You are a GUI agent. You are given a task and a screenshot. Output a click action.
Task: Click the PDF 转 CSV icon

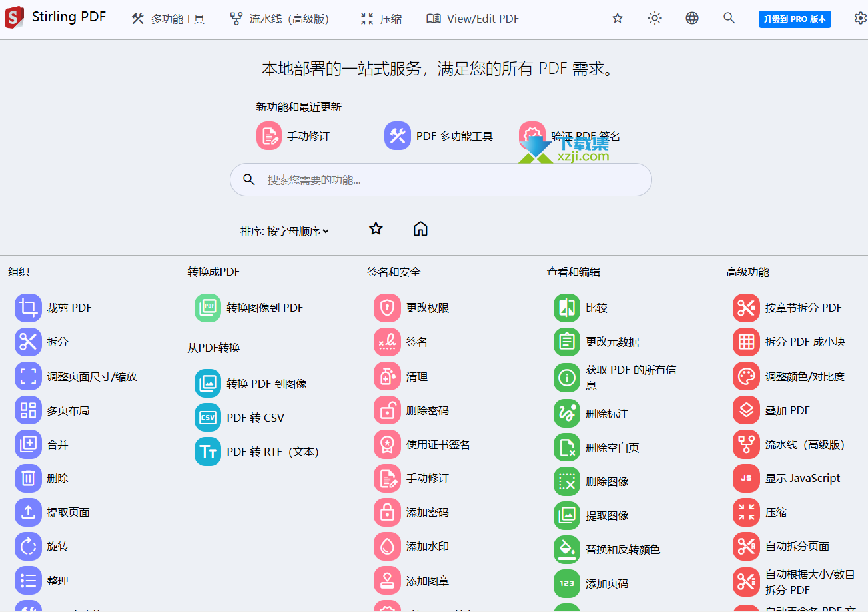[x=208, y=418]
